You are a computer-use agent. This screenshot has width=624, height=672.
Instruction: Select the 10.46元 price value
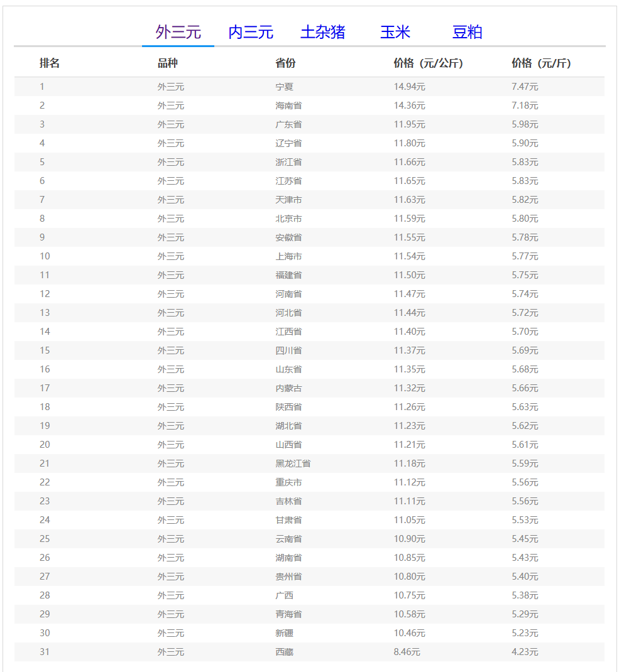coord(410,634)
